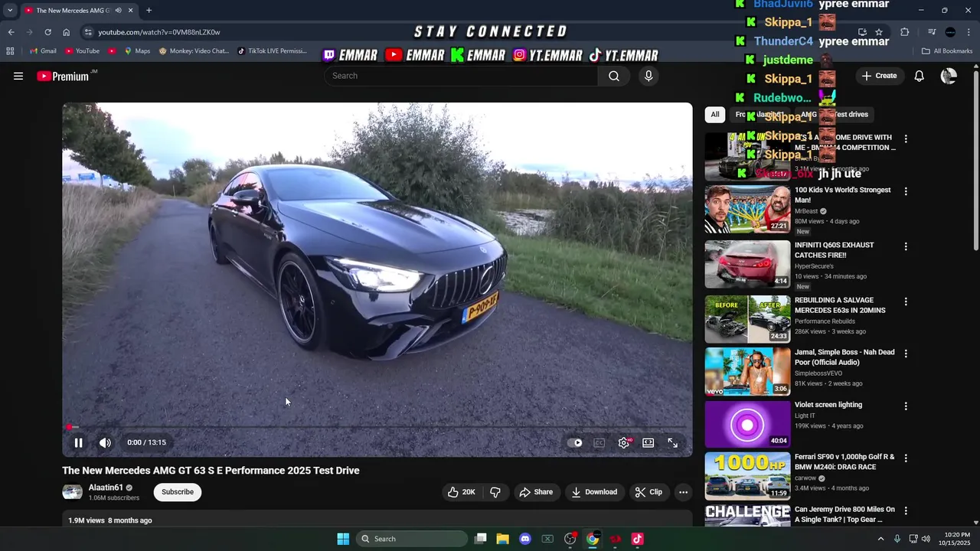Click the youtube.com address bar
This screenshot has width=980, height=551.
[159, 32]
